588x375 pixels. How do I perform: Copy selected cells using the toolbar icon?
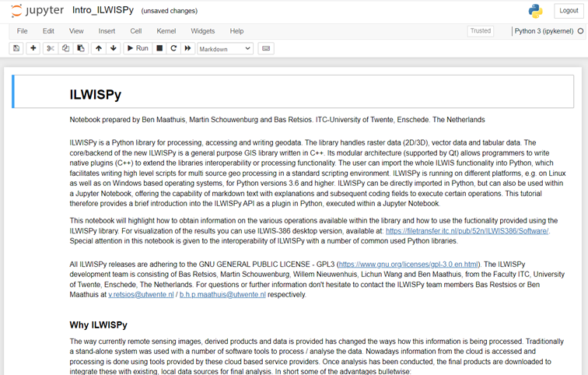pyautogui.click(x=65, y=48)
